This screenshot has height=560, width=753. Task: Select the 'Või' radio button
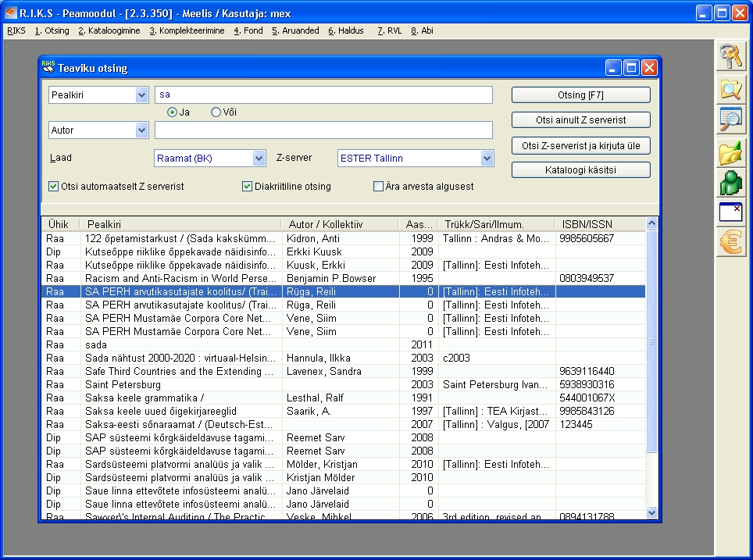216,112
